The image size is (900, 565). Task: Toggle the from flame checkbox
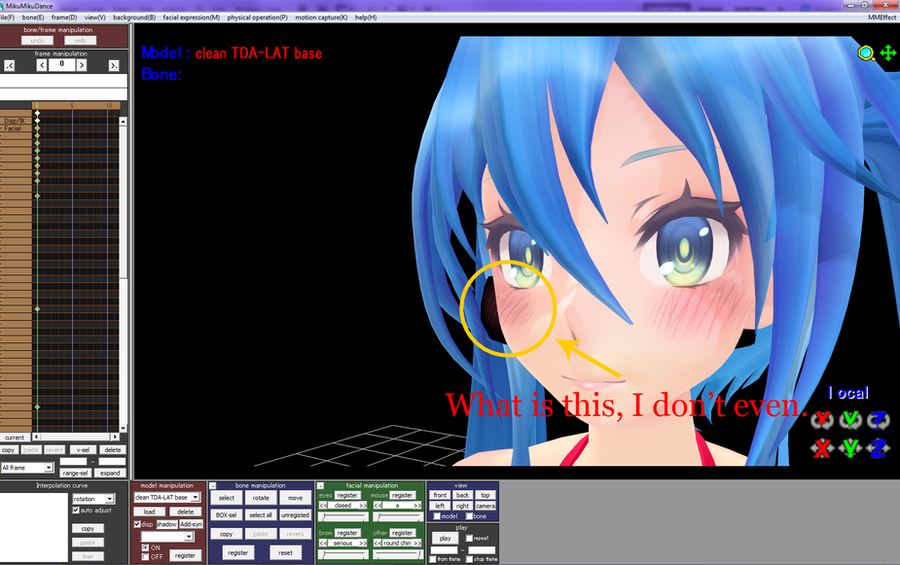coord(433,559)
